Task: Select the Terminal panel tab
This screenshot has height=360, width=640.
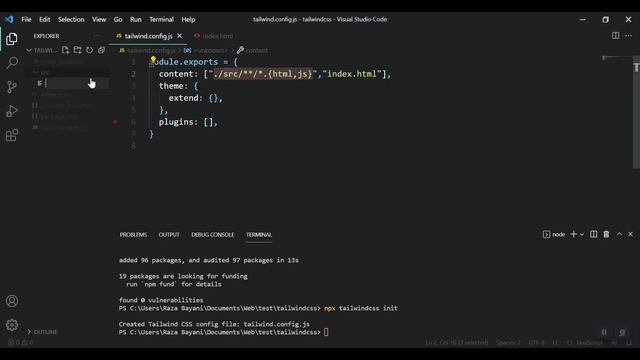Action: 259,235
